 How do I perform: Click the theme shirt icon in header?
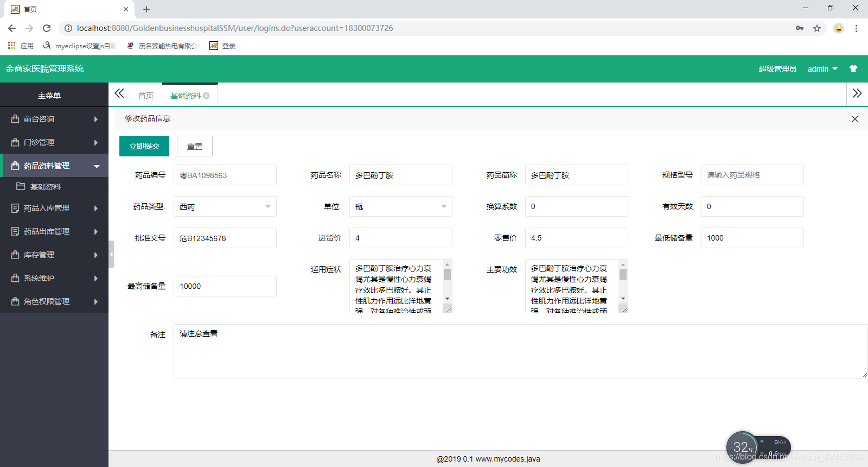[x=853, y=69]
